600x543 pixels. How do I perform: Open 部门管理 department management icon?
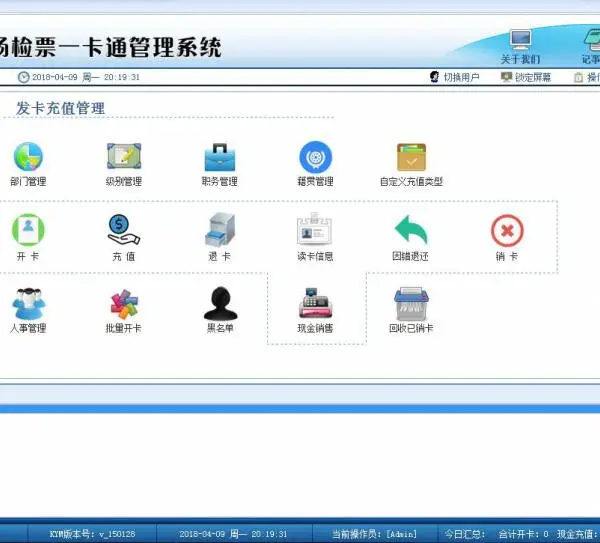(x=28, y=157)
